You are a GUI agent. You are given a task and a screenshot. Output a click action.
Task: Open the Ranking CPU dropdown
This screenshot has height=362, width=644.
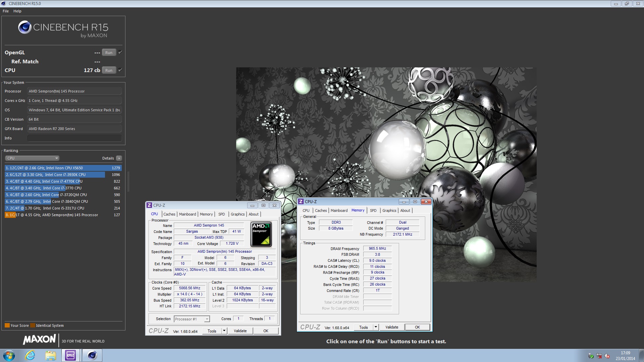coord(32,158)
